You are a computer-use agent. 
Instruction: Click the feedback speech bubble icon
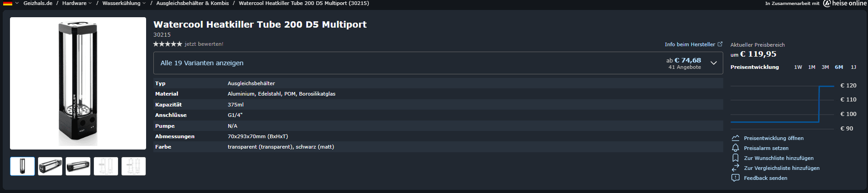[x=736, y=178]
